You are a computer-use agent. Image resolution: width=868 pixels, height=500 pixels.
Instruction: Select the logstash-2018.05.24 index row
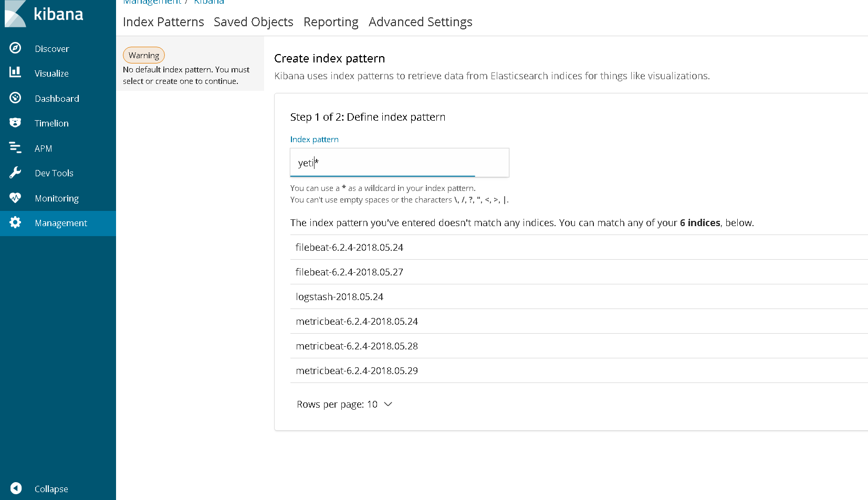point(340,297)
